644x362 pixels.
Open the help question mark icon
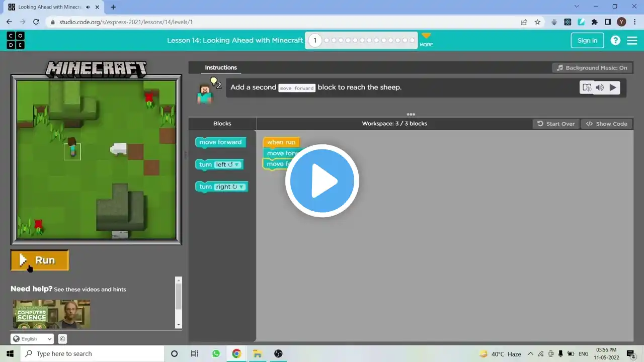click(x=615, y=41)
